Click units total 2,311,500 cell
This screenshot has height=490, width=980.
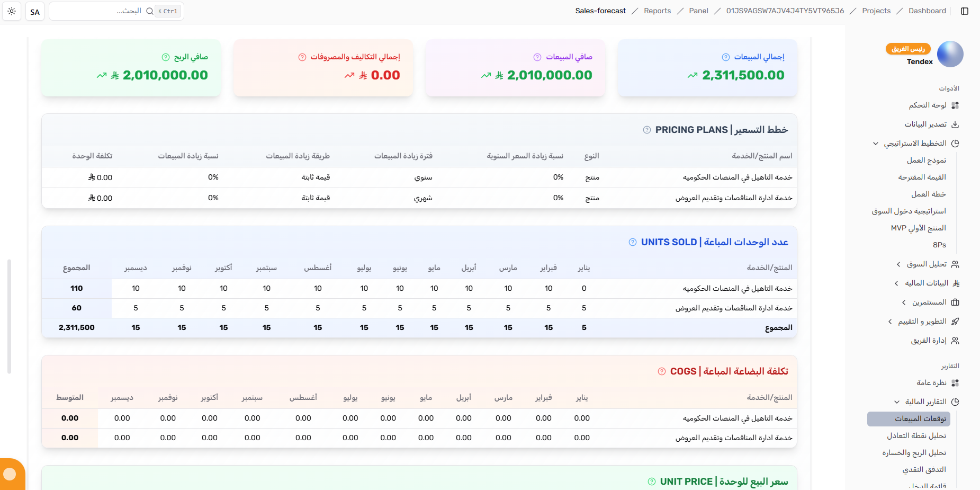pyautogui.click(x=77, y=327)
